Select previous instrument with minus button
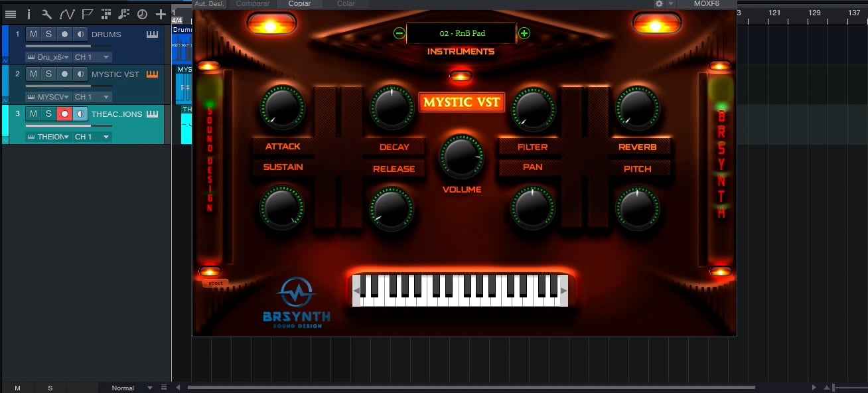The height and width of the screenshot is (393, 868). point(399,33)
